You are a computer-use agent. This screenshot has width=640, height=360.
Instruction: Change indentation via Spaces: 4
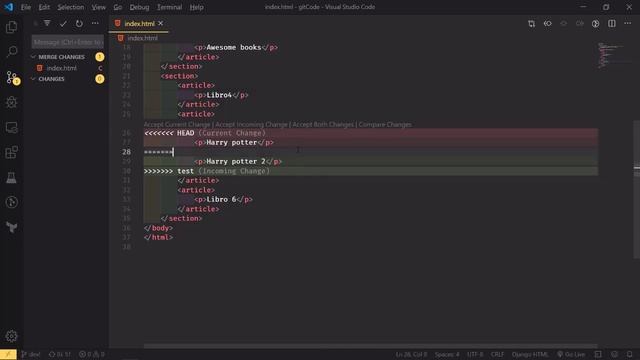447,354
